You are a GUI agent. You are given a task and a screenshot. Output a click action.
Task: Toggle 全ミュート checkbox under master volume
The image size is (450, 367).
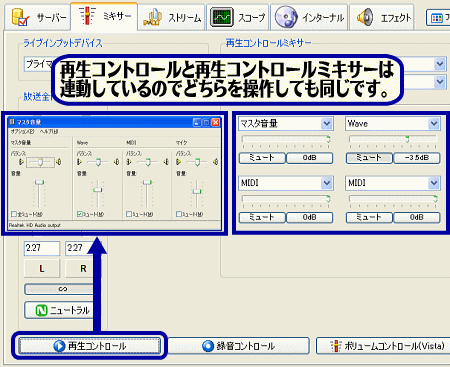[14, 214]
